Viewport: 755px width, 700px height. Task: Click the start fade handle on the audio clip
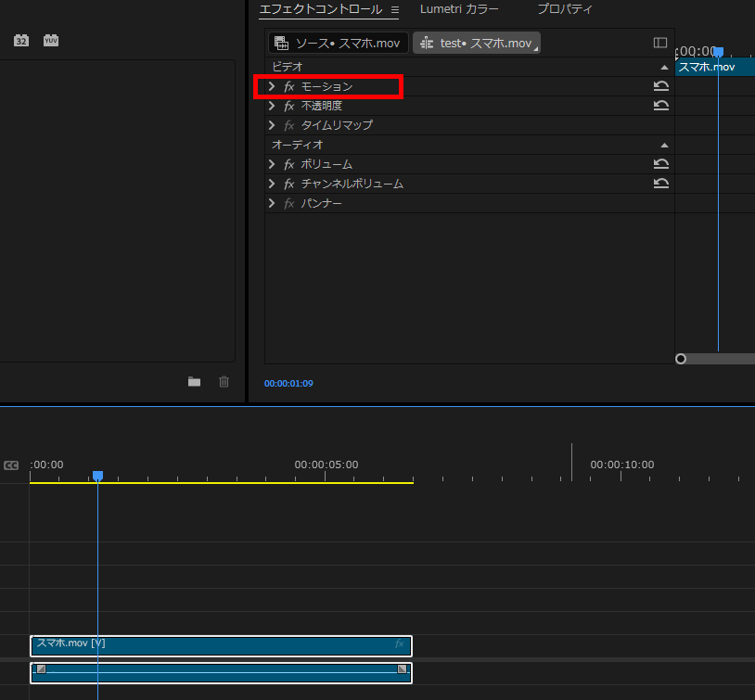pyautogui.click(x=42, y=668)
